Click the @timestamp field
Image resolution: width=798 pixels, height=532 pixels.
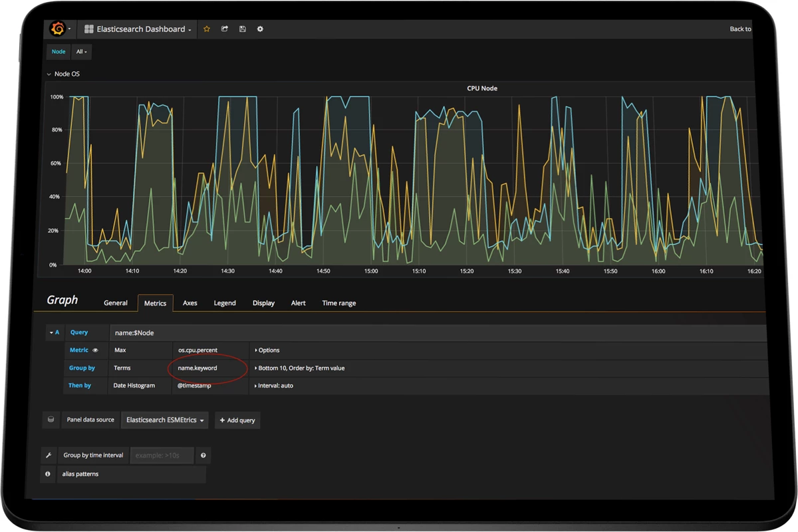tap(210, 386)
